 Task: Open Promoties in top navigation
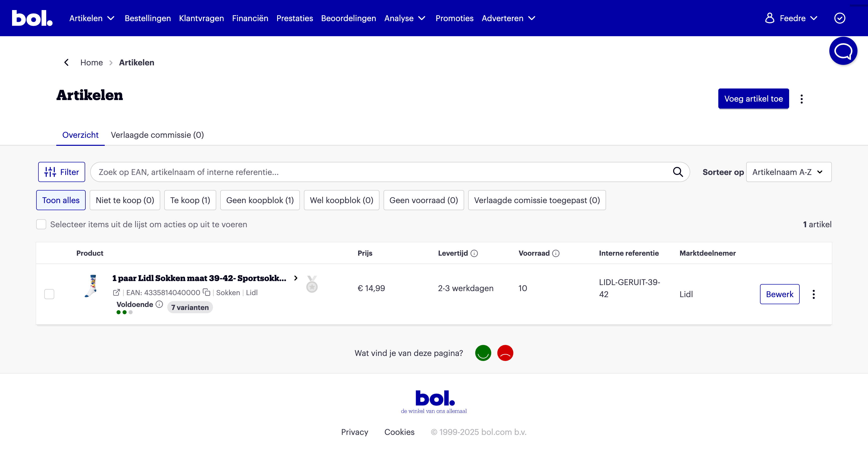coord(454,18)
